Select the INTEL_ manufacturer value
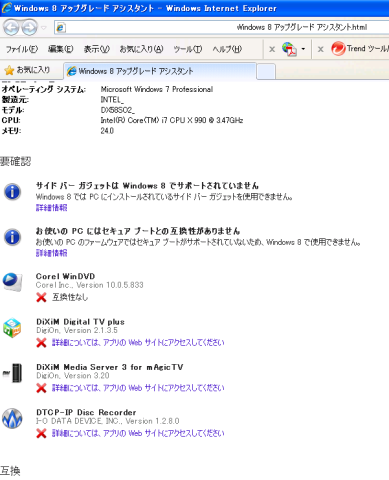This screenshot has width=389, height=480. (x=112, y=100)
